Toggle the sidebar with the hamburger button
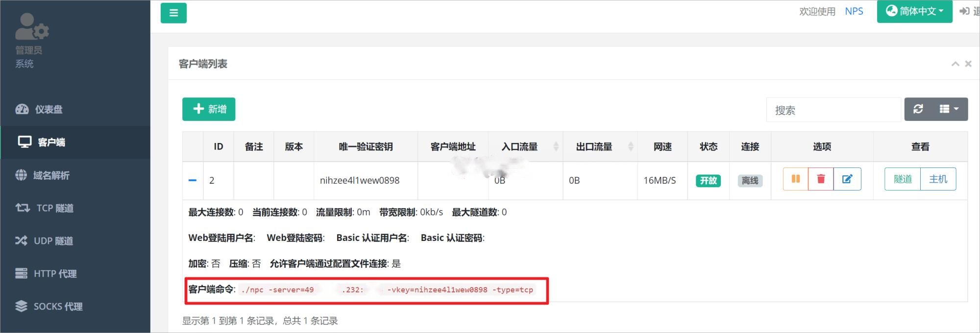Screen dimensions: 980x333 click(x=173, y=13)
